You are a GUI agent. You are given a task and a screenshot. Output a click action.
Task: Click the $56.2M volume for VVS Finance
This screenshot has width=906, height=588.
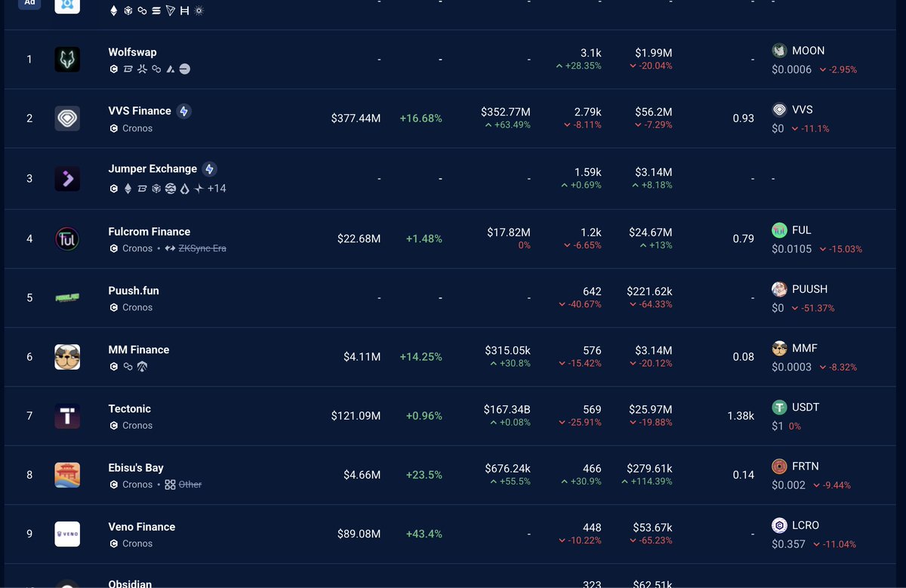point(654,112)
